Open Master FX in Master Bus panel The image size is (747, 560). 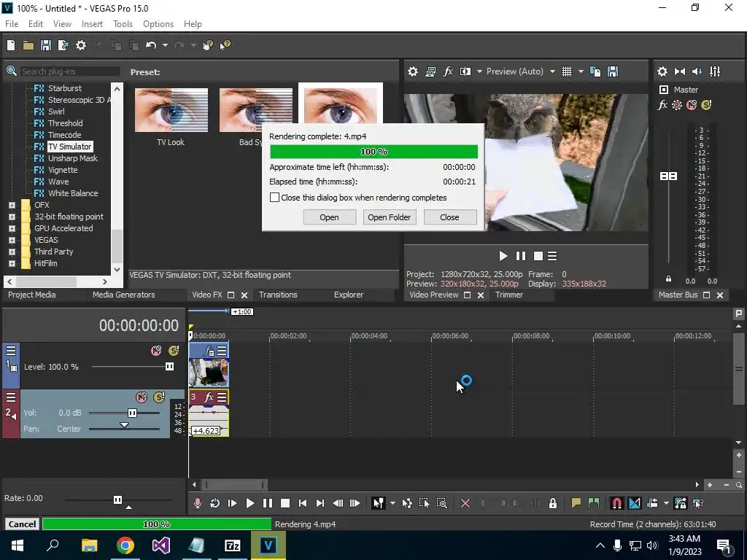point(662,105)
